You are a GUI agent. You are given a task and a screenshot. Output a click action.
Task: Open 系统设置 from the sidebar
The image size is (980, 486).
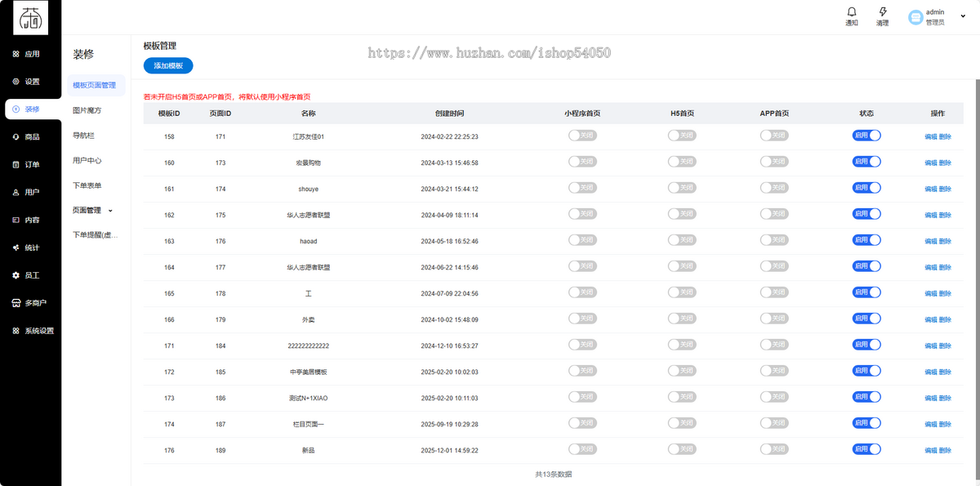[x=31, y=331]
